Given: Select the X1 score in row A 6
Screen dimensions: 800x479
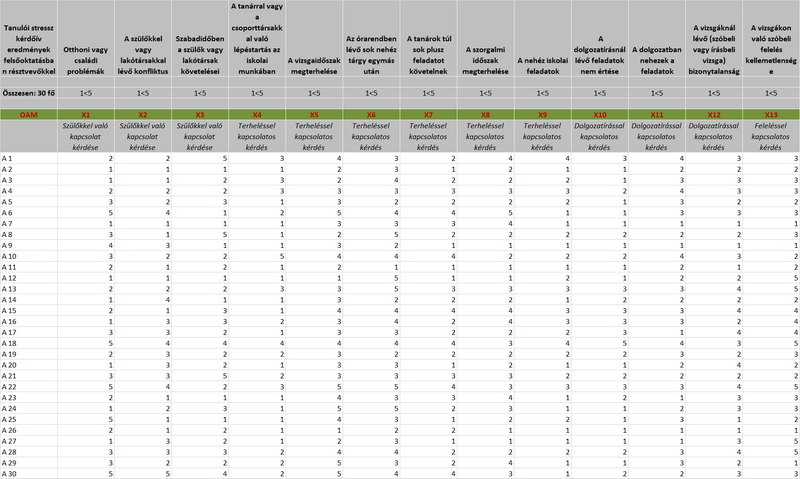Looking at the screenshot, I should pos(86,213).
